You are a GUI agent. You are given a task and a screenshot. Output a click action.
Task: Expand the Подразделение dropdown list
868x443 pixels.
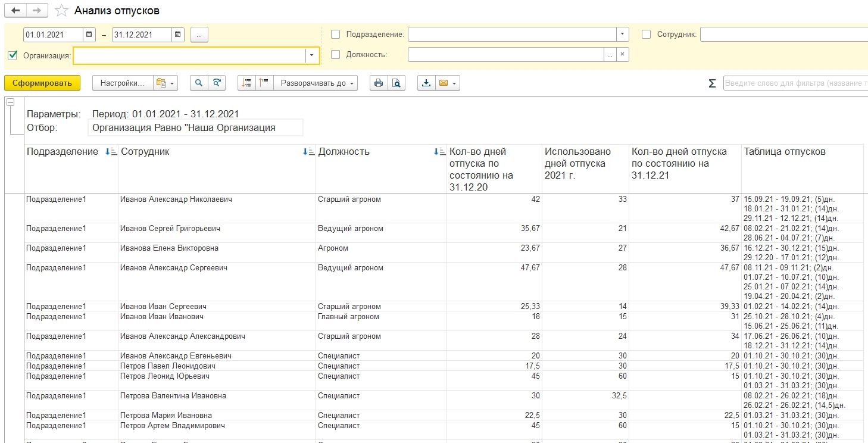(622, 35)
